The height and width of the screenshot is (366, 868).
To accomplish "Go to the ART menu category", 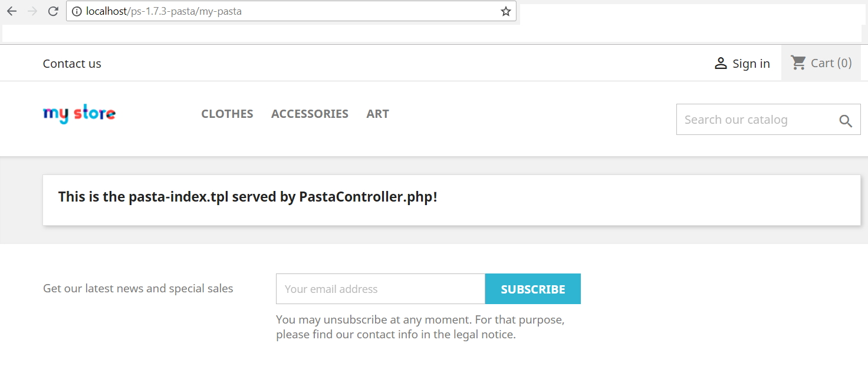I will pos(377,114).
